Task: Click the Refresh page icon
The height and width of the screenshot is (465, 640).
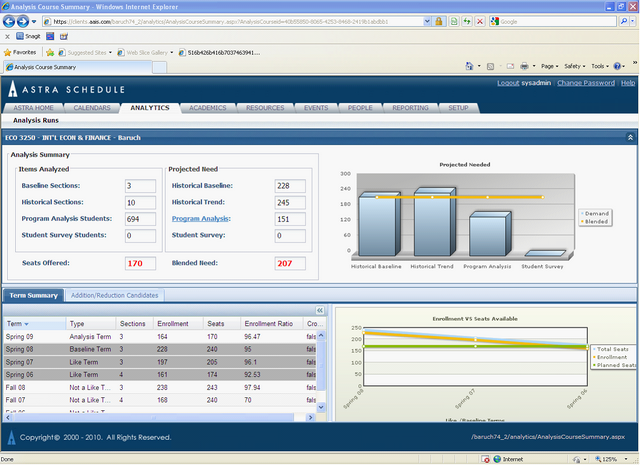Action: tap(467, 21)
